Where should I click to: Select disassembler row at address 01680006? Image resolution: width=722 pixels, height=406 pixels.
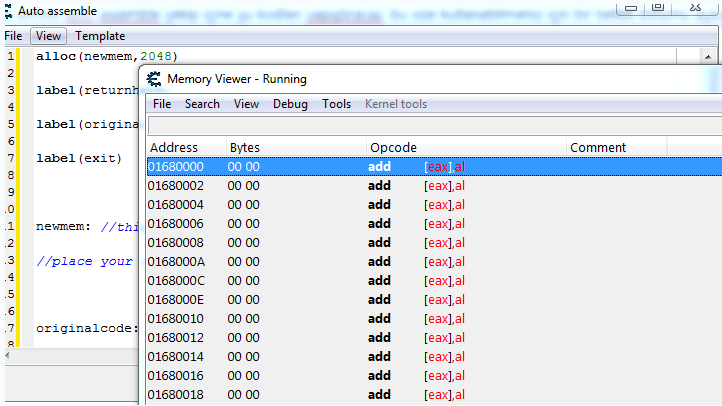coord(434,224)
